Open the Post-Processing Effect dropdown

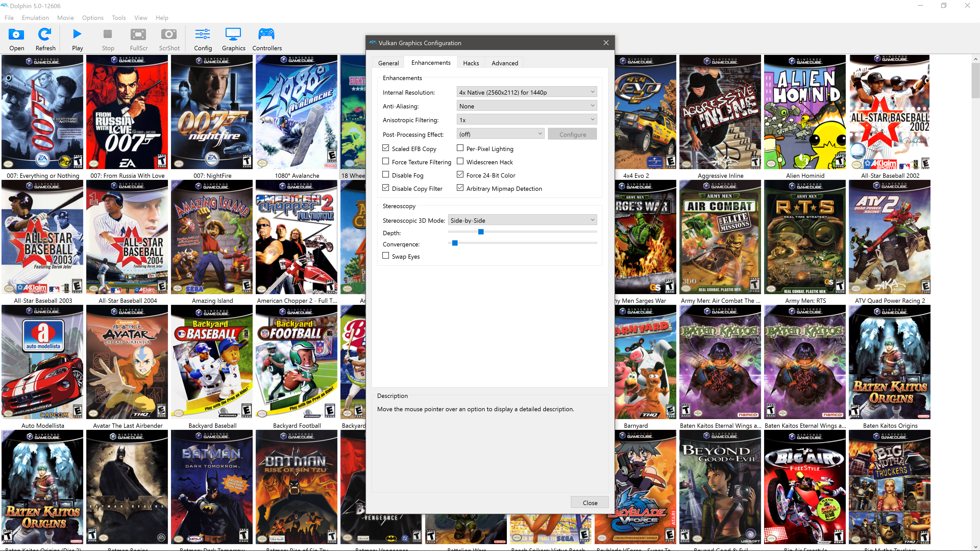pyautogui.click(x=500, y=134)
